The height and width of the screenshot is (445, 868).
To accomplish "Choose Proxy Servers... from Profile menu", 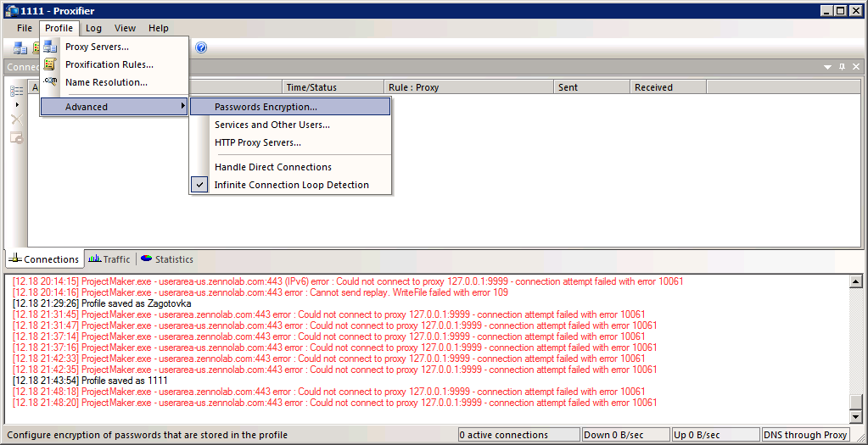I will click(x=115, y=47).
